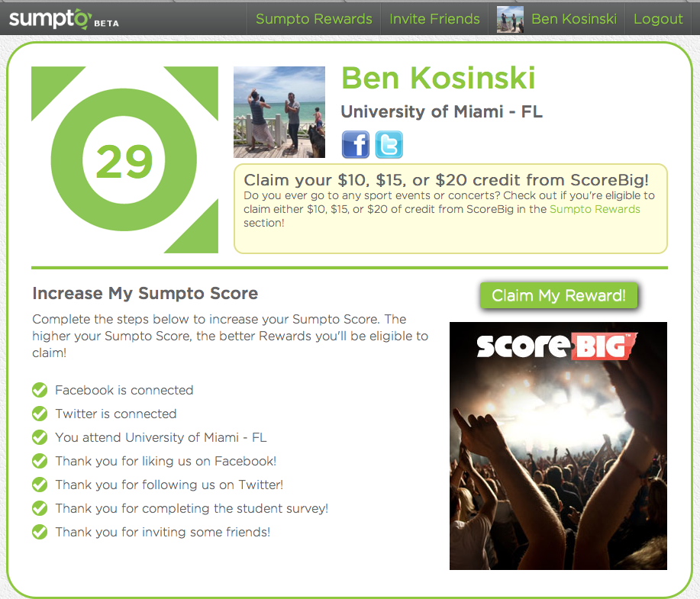Open Sumpto Rewards in top navigation
Viewport: 700px width, 599px height.
[314, 19]
